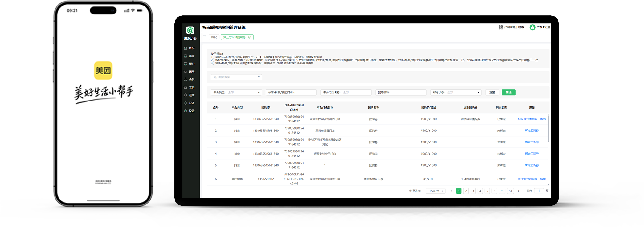Go to previous page arrow in pagination
This screenshot has width=644, height=227.
[x=452, y=191]
